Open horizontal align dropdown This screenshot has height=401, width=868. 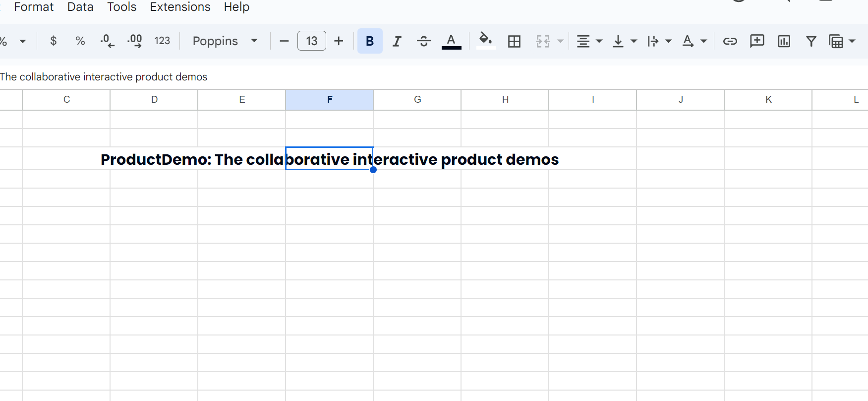point(589,41)
